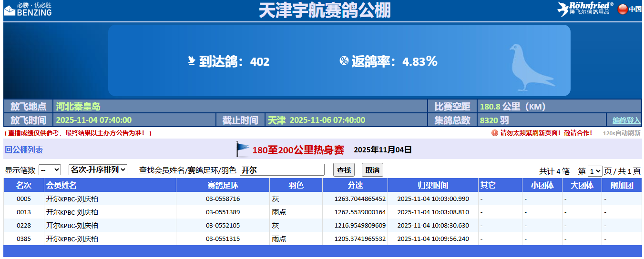Open the display count dropdown
Image resolution: width=644 pixels, height=259 pixels.
[50, 170]
